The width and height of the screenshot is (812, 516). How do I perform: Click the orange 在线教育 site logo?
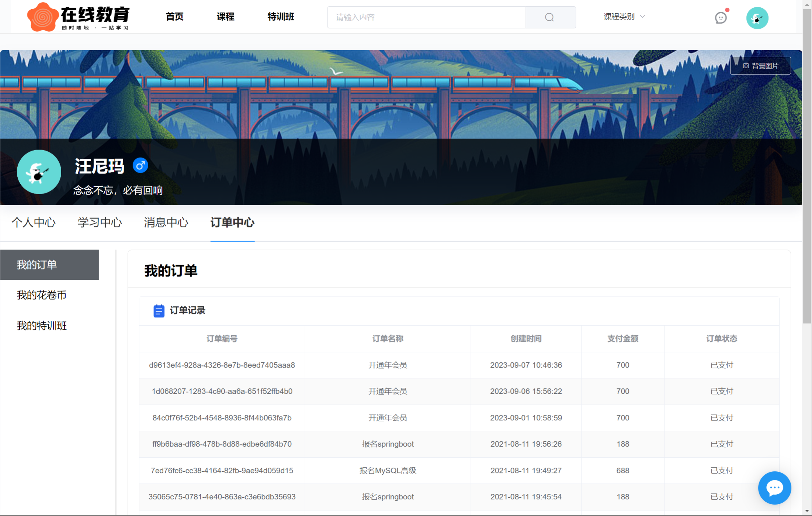(x=43, y=17)
